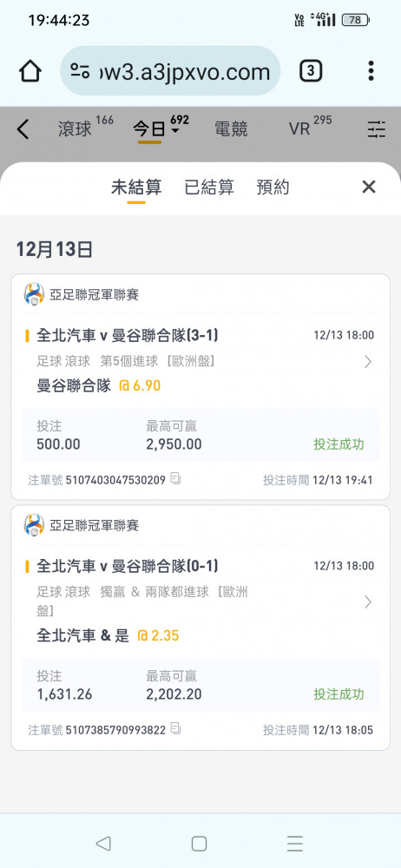Open the browser three-dot menu
This screenshot has width=401, height=868.
[x=371, y=71]
